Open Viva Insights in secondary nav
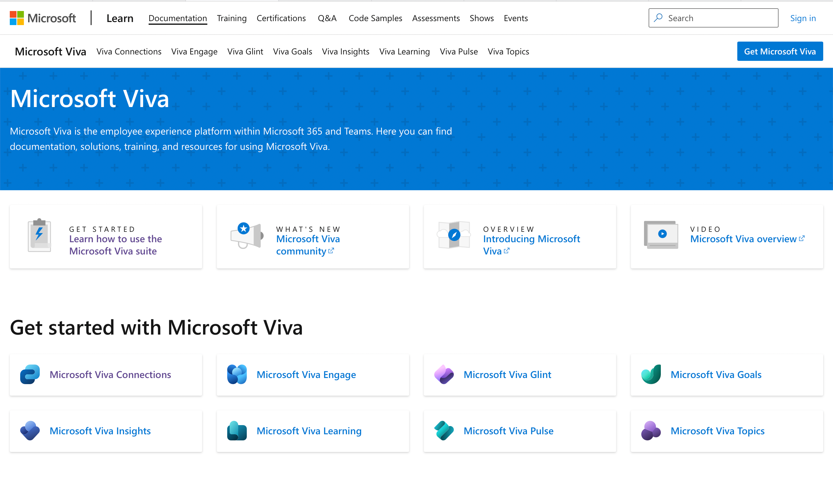The image size is (833, 504). 346,51
